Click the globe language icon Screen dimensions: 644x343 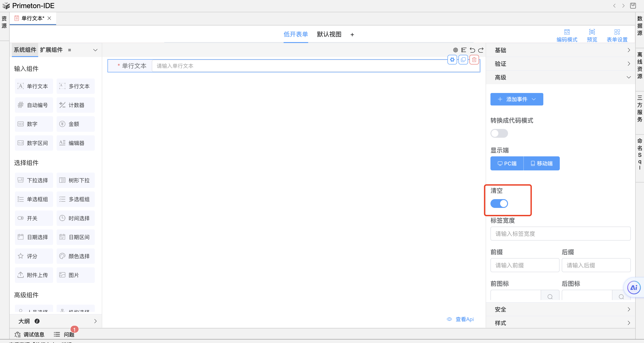(x=456, y=50)
